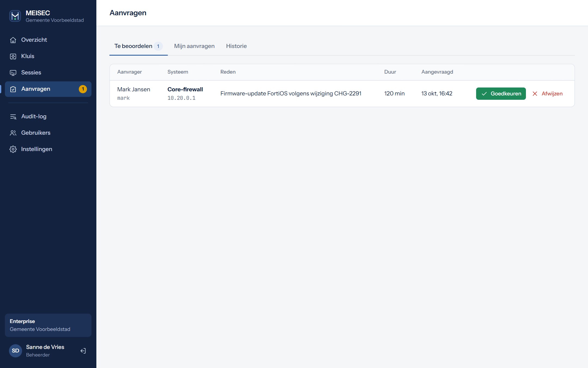The image size is (588, 368).
Task: Log out using the exit icon
Action: click(x=83, y=351)
